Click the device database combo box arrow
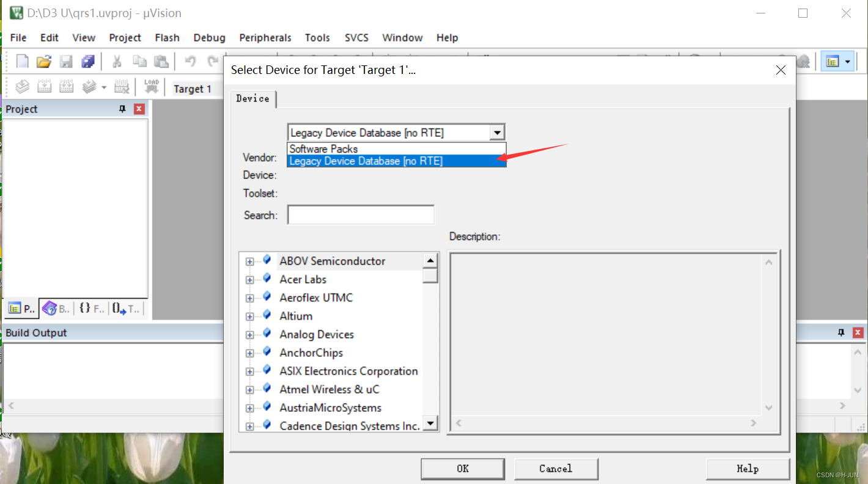This screenshot has height=484, width=868. click(x=498, y=133)
